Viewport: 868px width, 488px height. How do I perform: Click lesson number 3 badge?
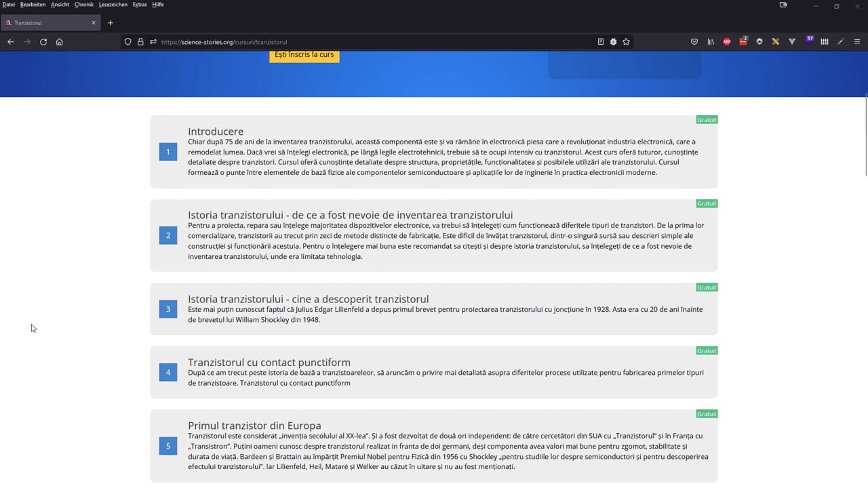[x=168, y=310]
